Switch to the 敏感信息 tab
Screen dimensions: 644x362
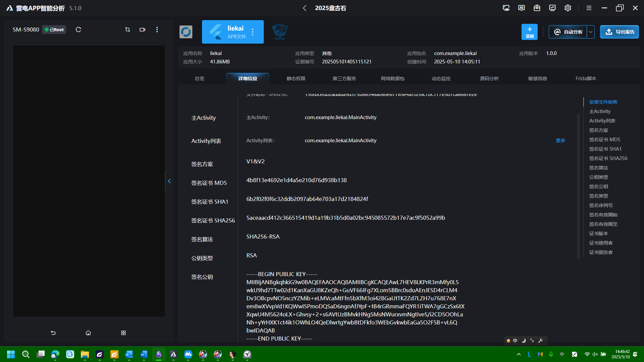538,79
